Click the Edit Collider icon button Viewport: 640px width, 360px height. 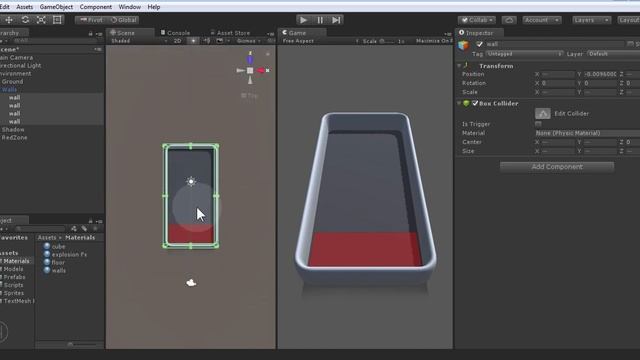(x=542, y=113)
